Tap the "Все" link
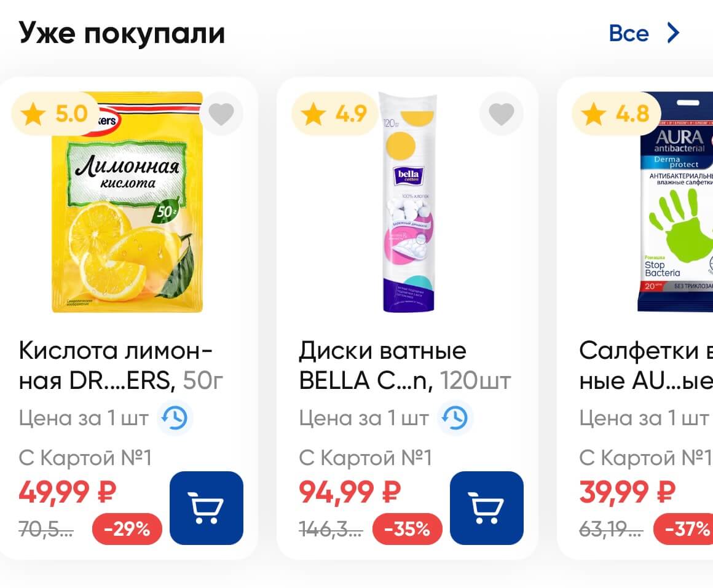713x588 pixels. pos(629,33)
